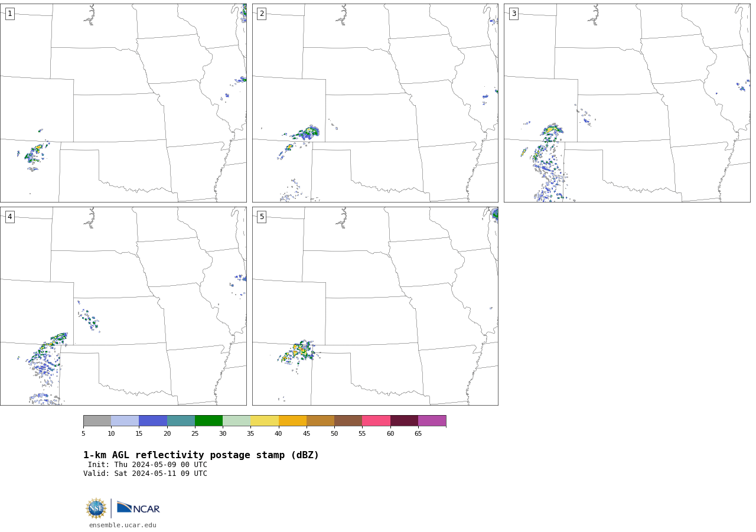Click the Valid: Sat 2024-05-11 09 UTC text
756x532 pixels.
(x=145, y=474)
